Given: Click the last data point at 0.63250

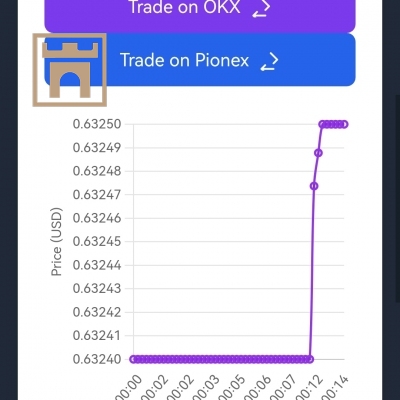Looking at the screenshot, I should coord(344,124).
